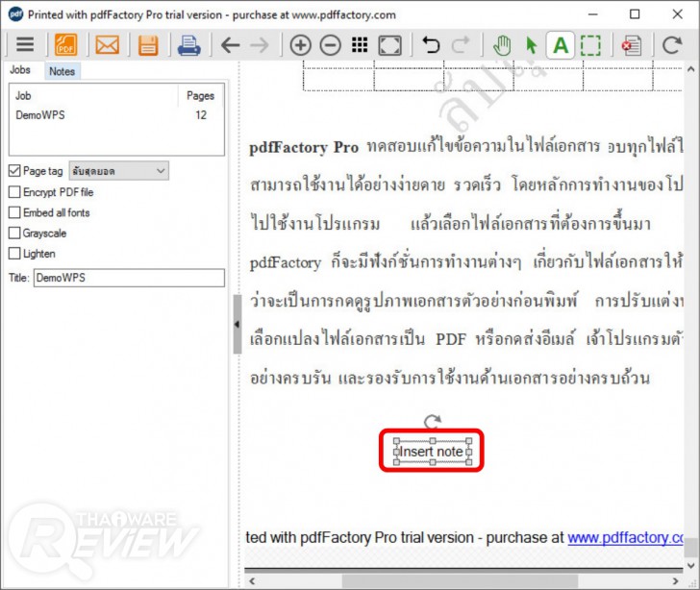700x590 pixels.
Task: Select the green arrow pointer tool
Action: point(531,45)
